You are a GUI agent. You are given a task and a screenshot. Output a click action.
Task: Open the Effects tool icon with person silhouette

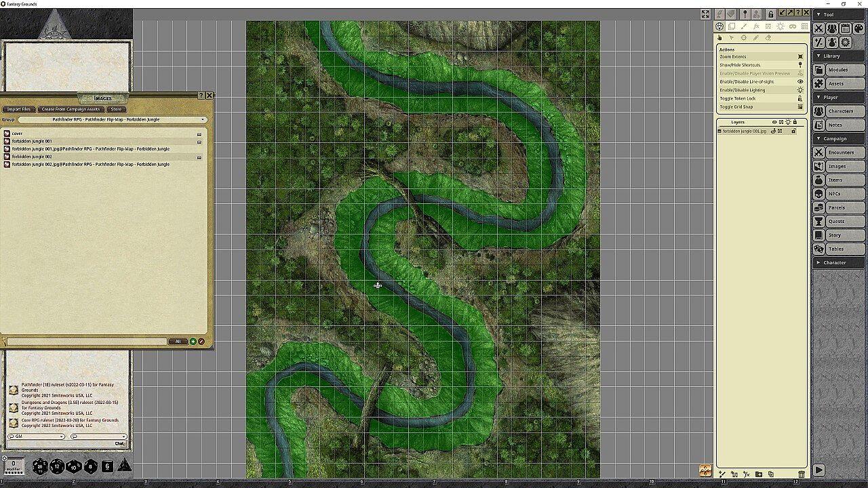(832, 42)
